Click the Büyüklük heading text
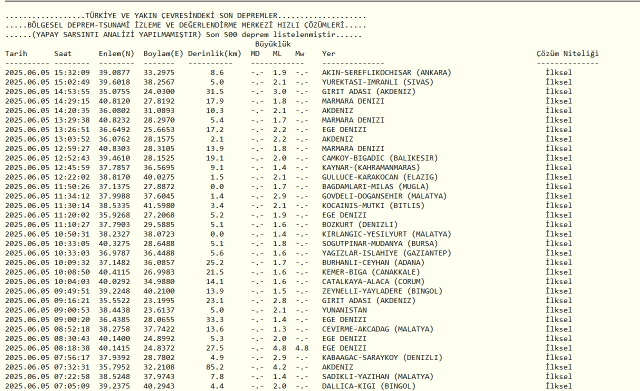The image size is (640, 391). tap(273, 44)
